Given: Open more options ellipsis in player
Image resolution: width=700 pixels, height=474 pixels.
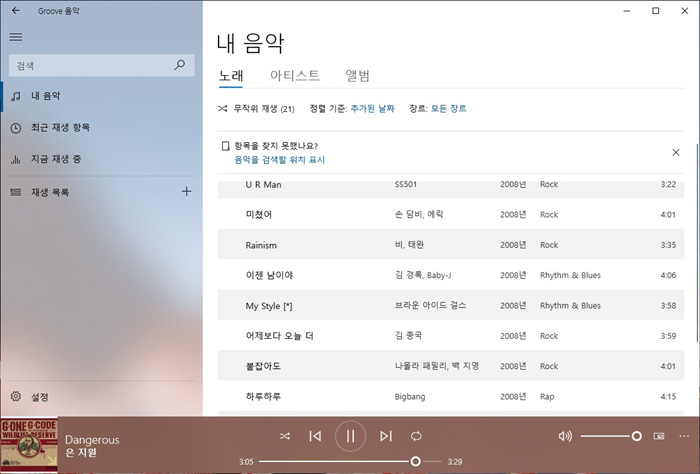Looking at the screenshot, I should 683,436.
